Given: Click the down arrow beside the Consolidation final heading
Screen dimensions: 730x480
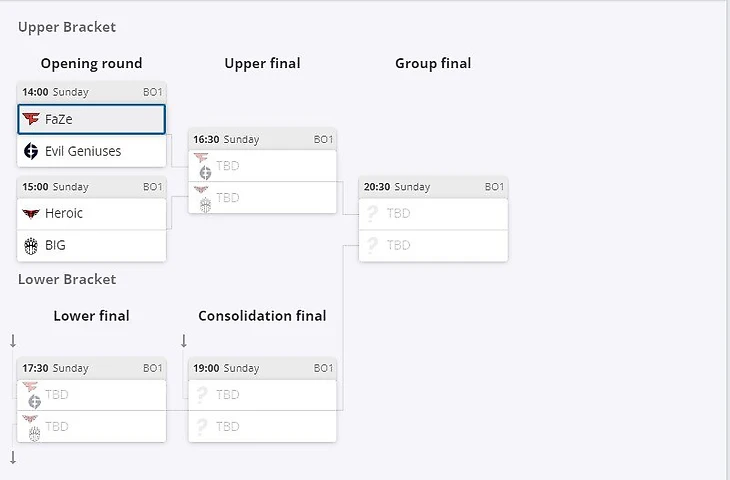Looking at the screenshot, I should [184, 341].
